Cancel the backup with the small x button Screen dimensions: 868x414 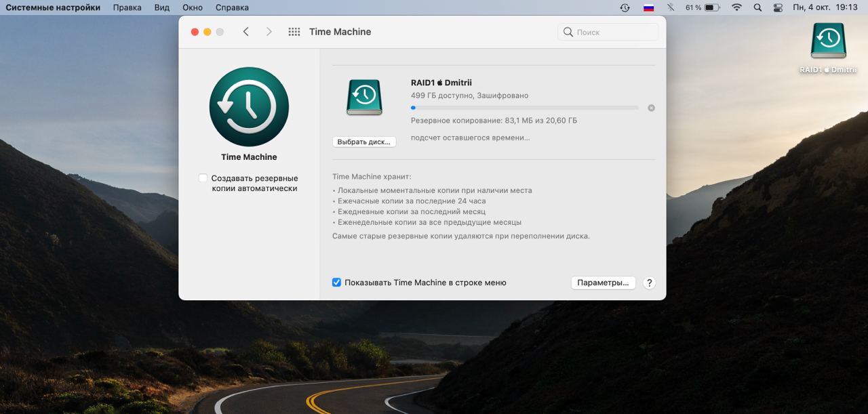651,108
